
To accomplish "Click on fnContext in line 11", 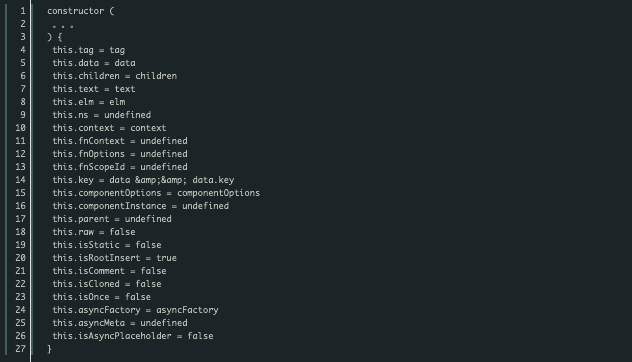I will coord(102,141).
